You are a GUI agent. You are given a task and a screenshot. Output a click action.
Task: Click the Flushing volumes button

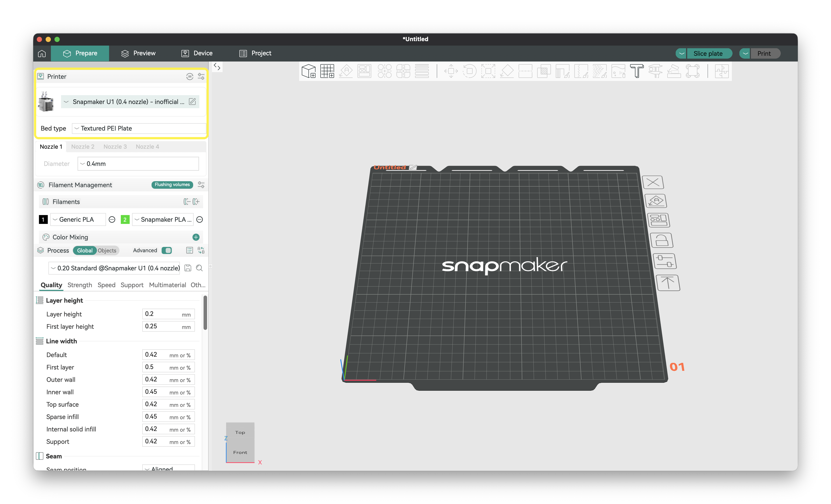172,185
